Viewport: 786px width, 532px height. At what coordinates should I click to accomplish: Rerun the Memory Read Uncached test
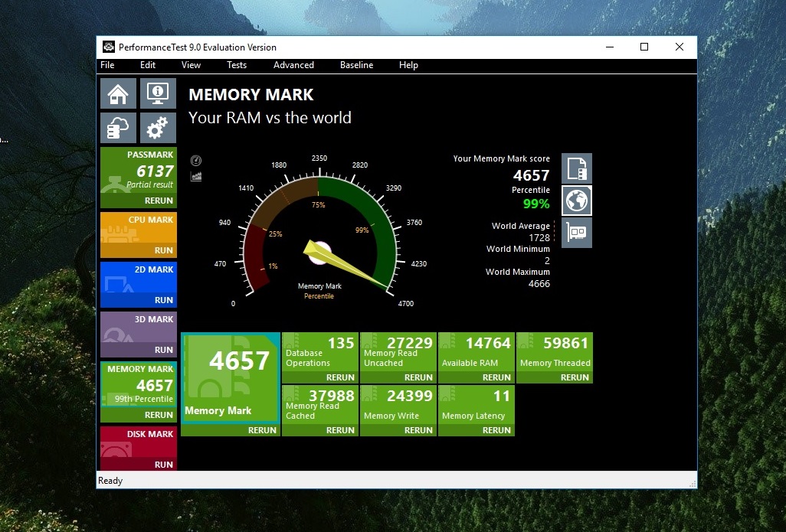pos(418,377)
